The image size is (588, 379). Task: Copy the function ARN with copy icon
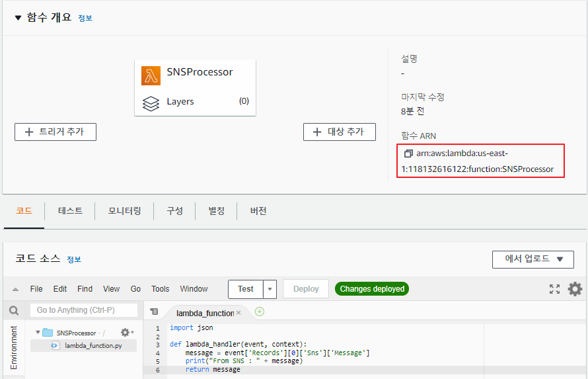[x=408, y=153]
